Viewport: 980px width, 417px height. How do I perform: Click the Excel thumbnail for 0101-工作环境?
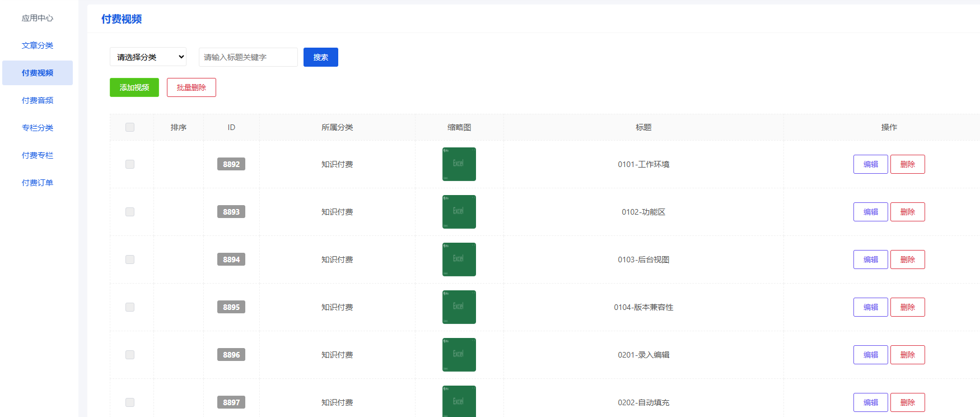(459, 164)
